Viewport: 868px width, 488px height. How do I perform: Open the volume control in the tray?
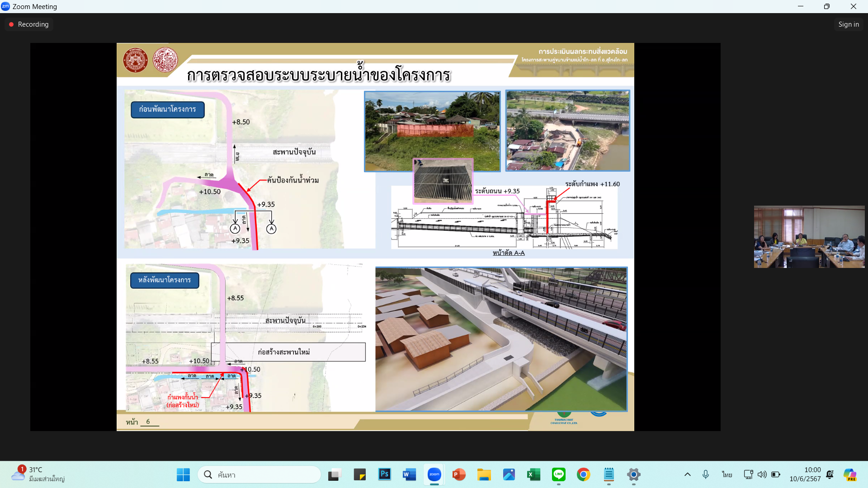pyautogui.click(x=762, y=474)
